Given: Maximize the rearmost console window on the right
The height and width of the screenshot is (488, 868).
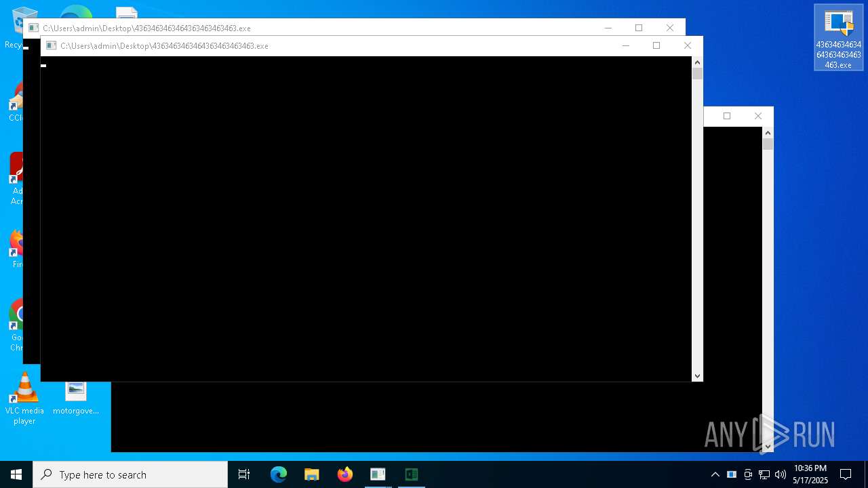Looking at the screenshot, I should (x=727, y=116).
